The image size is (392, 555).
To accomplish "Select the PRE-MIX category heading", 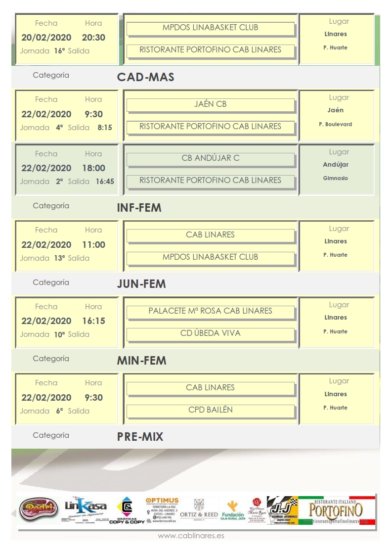I will [140, 437].
